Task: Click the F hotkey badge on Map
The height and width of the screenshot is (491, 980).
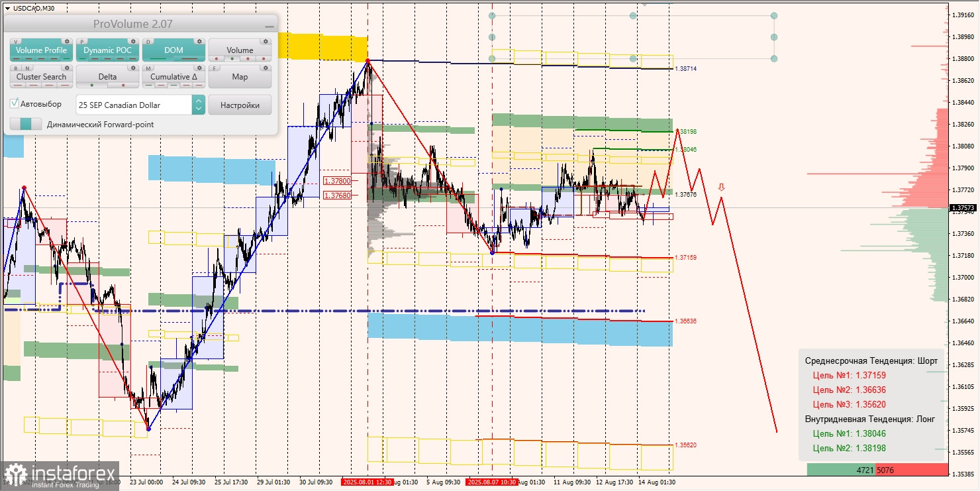Action: [x=216, y=68]
